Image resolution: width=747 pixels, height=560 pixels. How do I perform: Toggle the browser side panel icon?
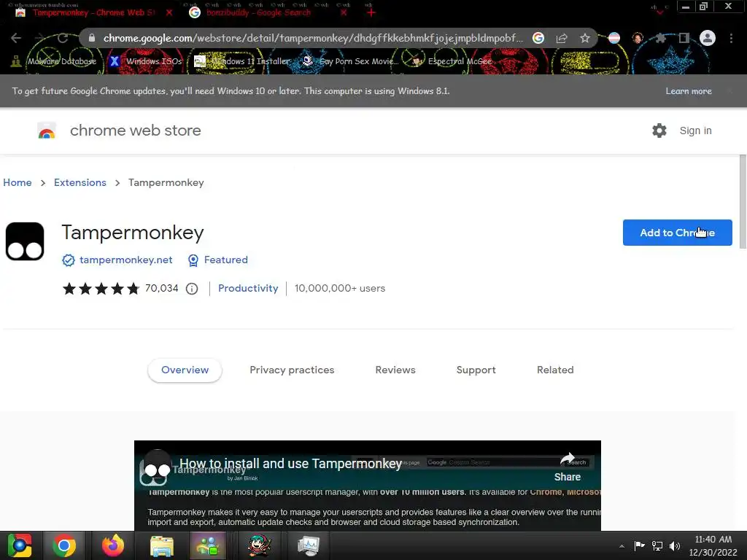tap(684, 38)
